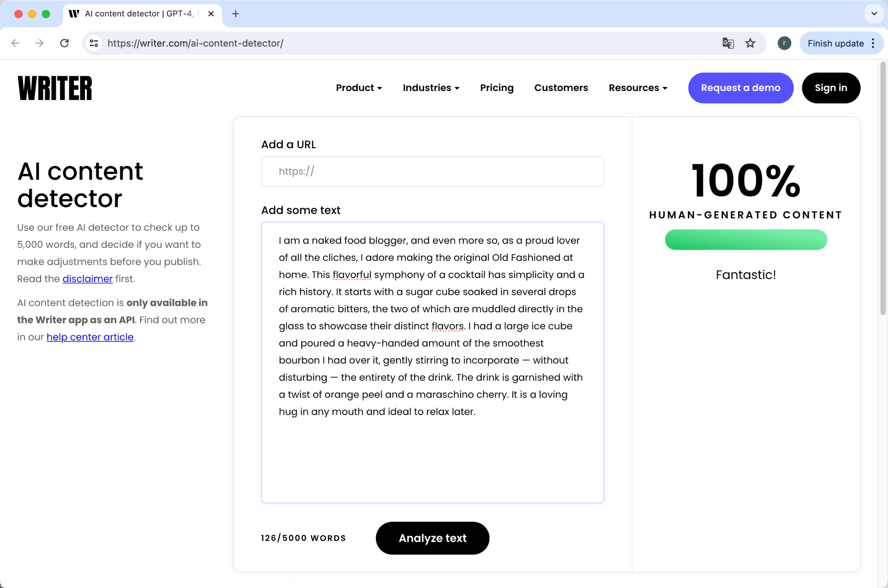Click the address bar URL

coord(195,43)
